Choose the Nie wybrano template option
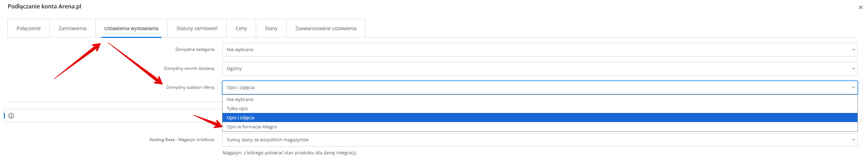This screenshot has height=161, width=868. (x=240, y=100)
